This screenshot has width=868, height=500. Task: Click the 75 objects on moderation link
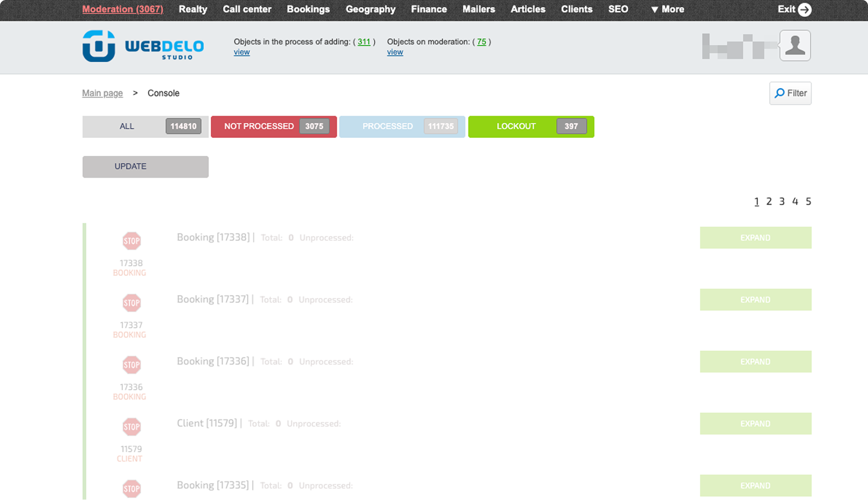pos(481,42)
